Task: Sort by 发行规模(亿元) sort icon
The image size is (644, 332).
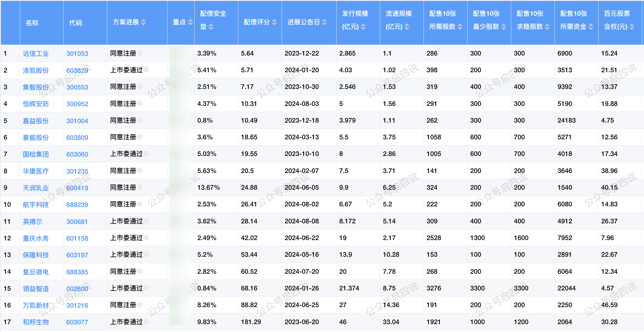Action: tap(363, 27)
